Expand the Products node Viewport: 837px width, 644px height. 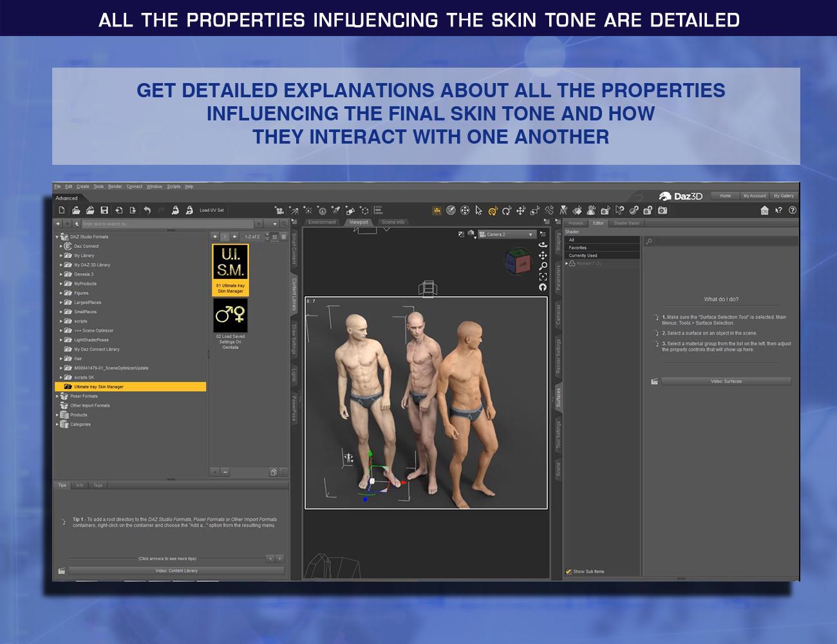[x=57, y=415]
